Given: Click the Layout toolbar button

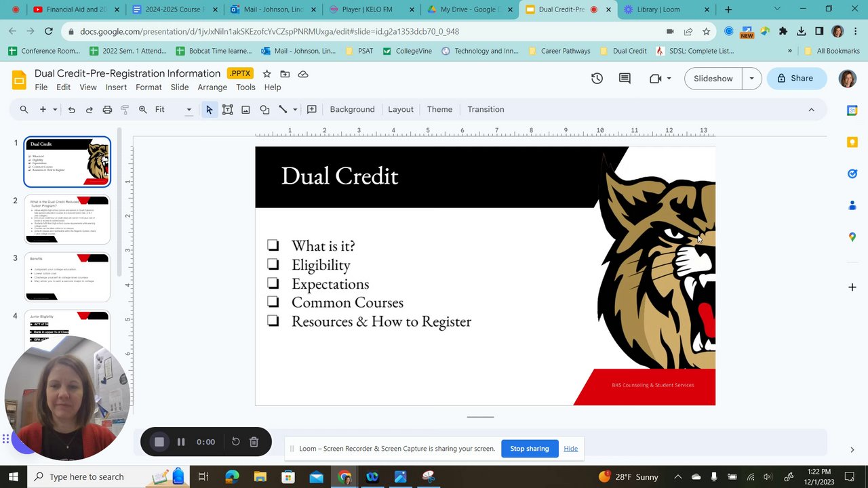Looking at the screenshot, I should [401, 109].
